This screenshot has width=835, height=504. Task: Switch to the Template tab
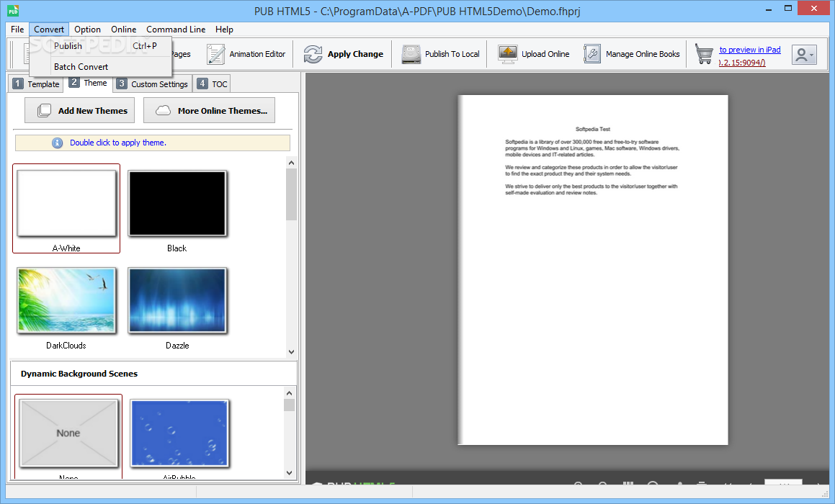(36, 84)
